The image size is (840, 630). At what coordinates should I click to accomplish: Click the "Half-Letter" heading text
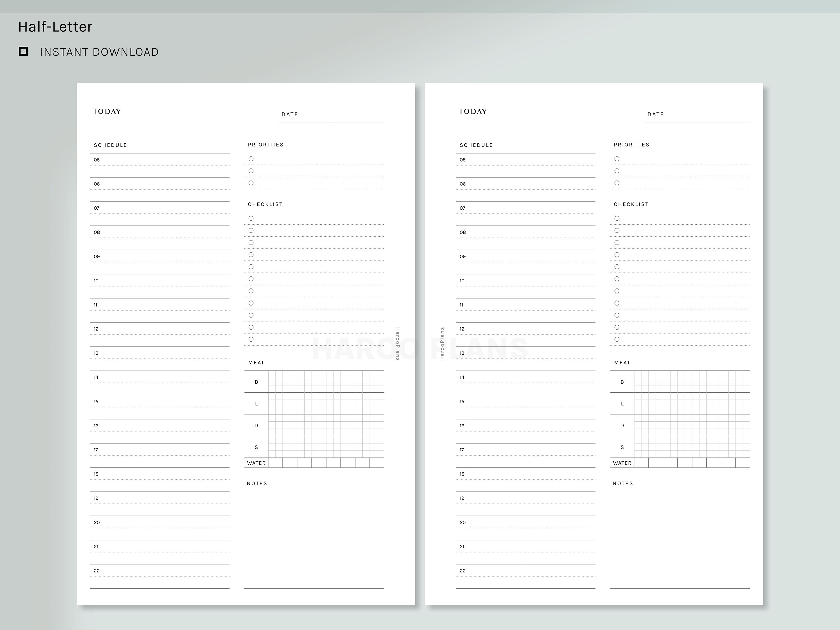[x=55, y=27]
